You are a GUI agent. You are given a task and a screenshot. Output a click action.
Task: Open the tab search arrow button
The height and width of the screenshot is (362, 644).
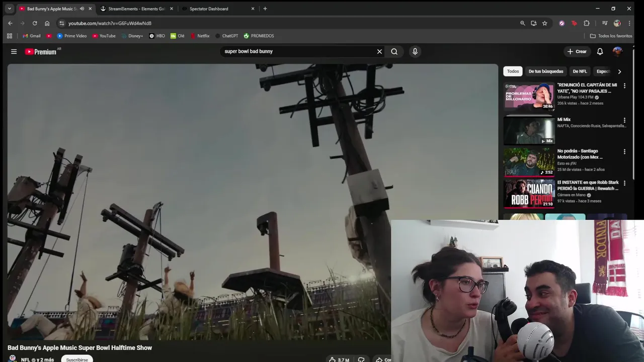(10, 9)
